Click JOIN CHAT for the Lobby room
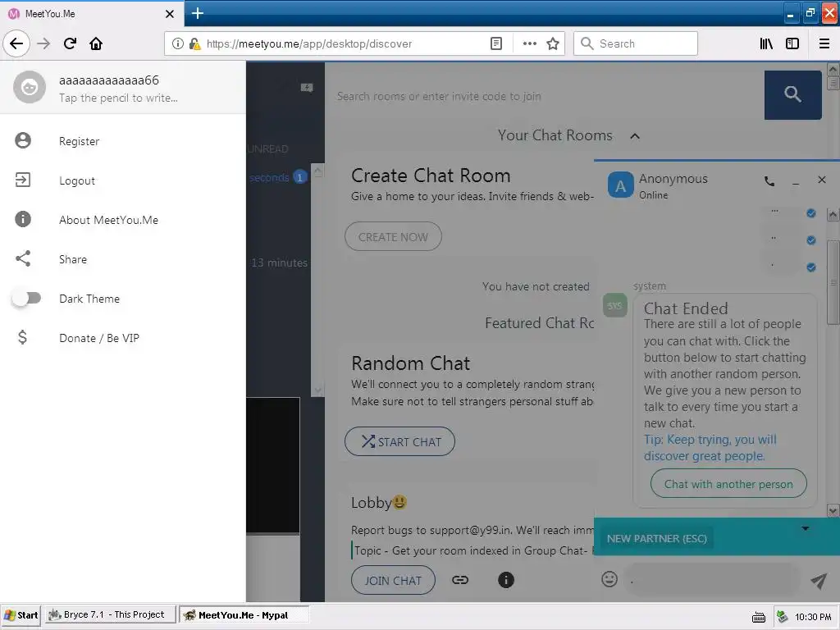The height and width of the screenshot is (630, 840). pos(393,580)
